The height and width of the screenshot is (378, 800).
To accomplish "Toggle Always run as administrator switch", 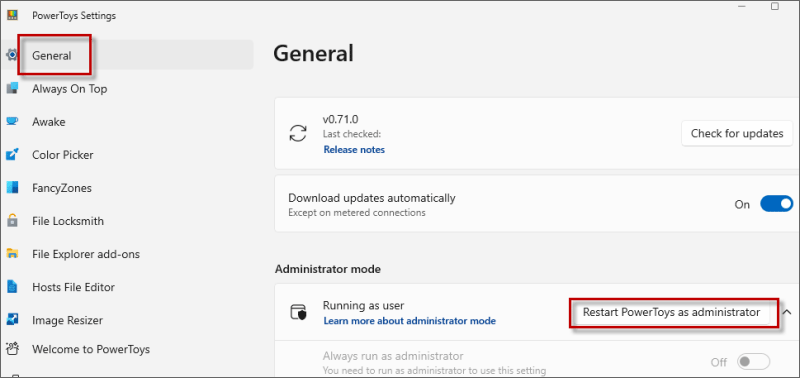I will pos(753,362).
